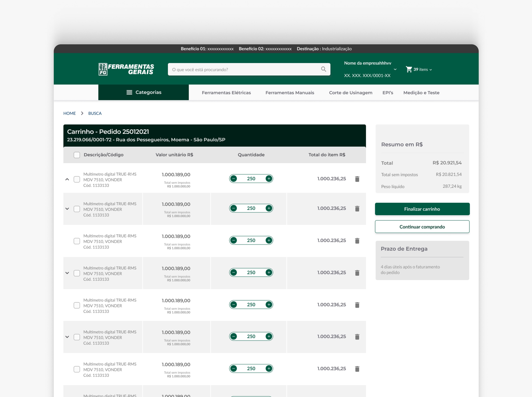Select the second cart row checkbox

(77, 209)
